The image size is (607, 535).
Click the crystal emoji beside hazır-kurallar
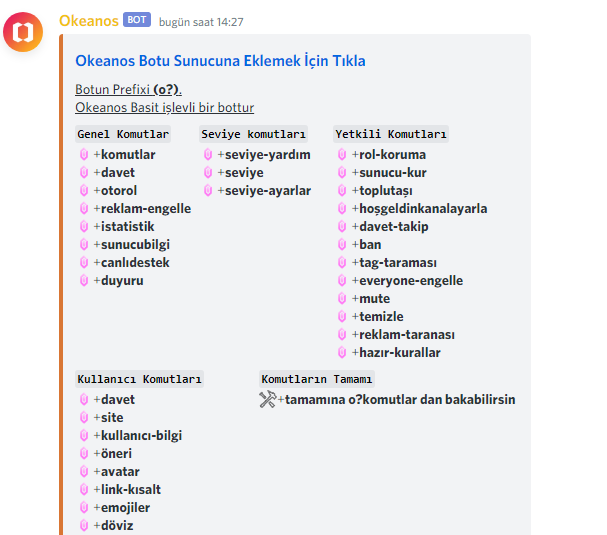tap(342, 352)
